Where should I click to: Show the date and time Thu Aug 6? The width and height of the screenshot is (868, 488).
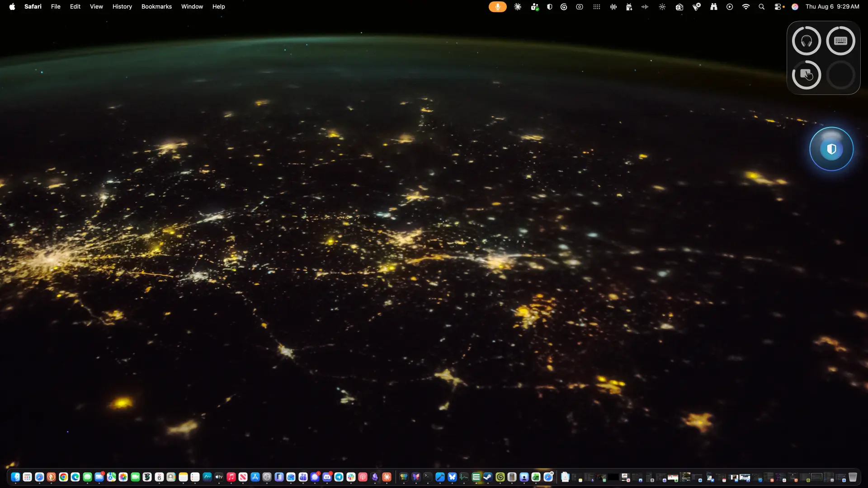832,7
